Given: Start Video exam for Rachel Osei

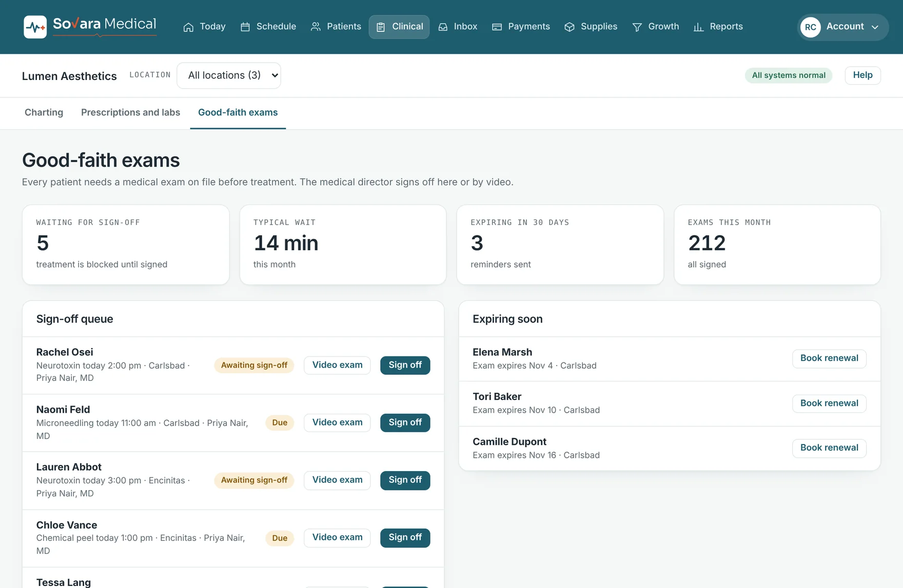Looking at the screenshot, I should click(337, 366).
